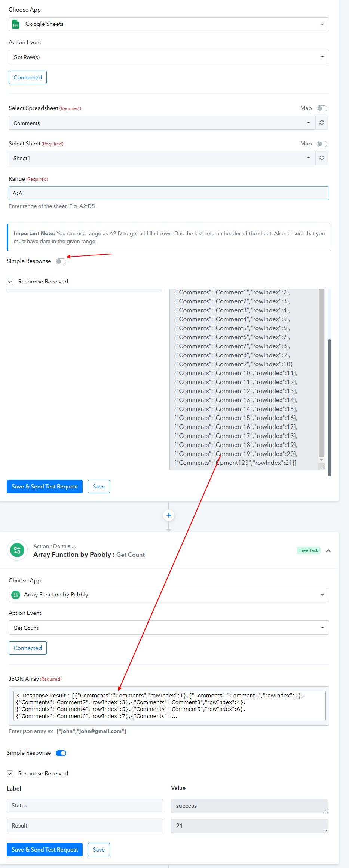Click the 21 result value field
This screenshot has width=349, height=868.
point(249,826)
